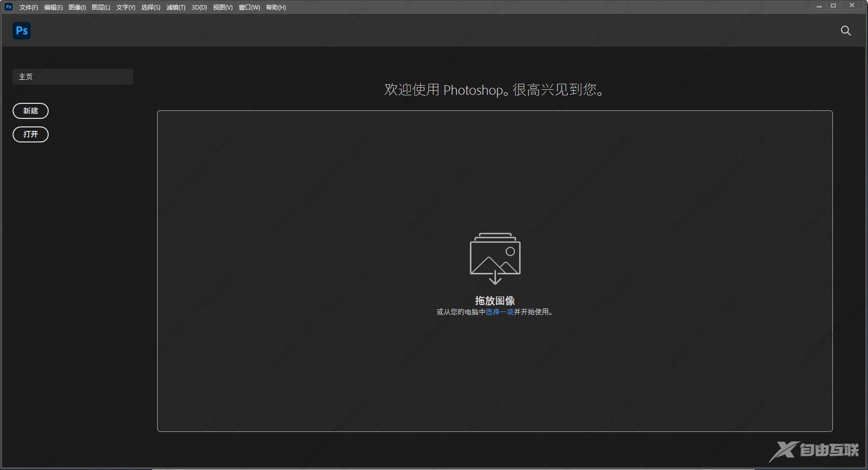Viewport: 868px width, 470px height.
Task: Open the search magnifier icon
Action: 846,31
